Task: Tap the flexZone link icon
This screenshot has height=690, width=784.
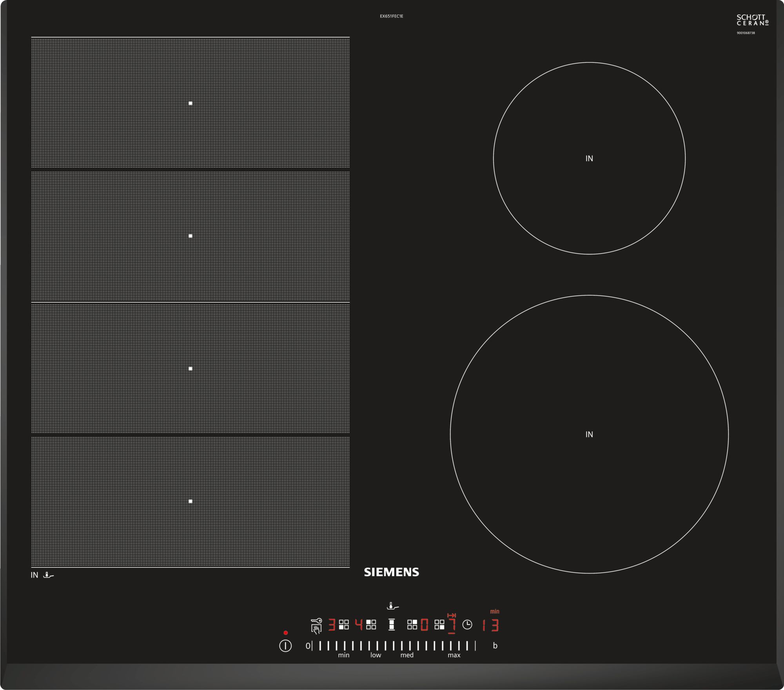Action: [391, 625]
